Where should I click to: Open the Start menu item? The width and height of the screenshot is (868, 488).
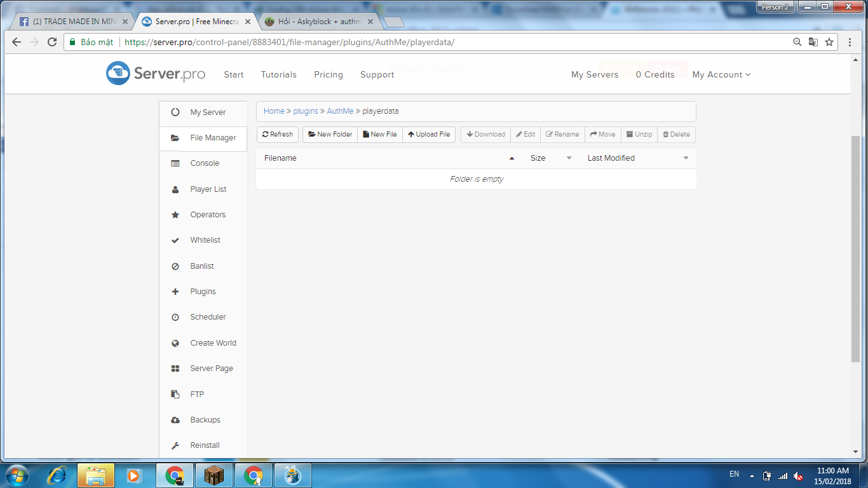234,74
